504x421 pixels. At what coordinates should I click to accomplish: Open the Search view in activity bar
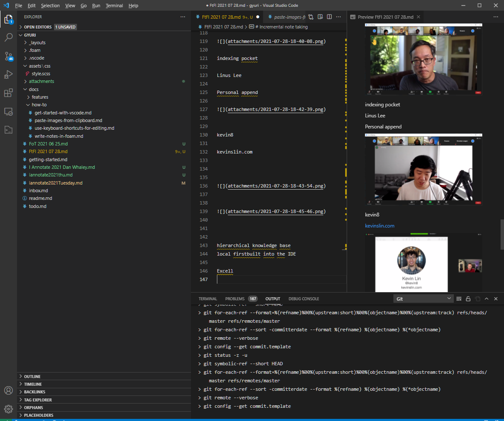(9, 37)
